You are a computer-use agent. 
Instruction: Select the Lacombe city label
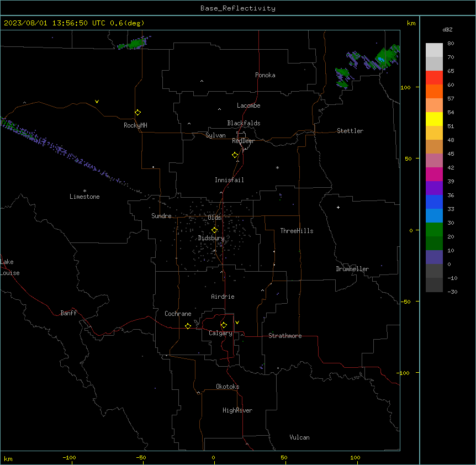[x=248, y=105]
